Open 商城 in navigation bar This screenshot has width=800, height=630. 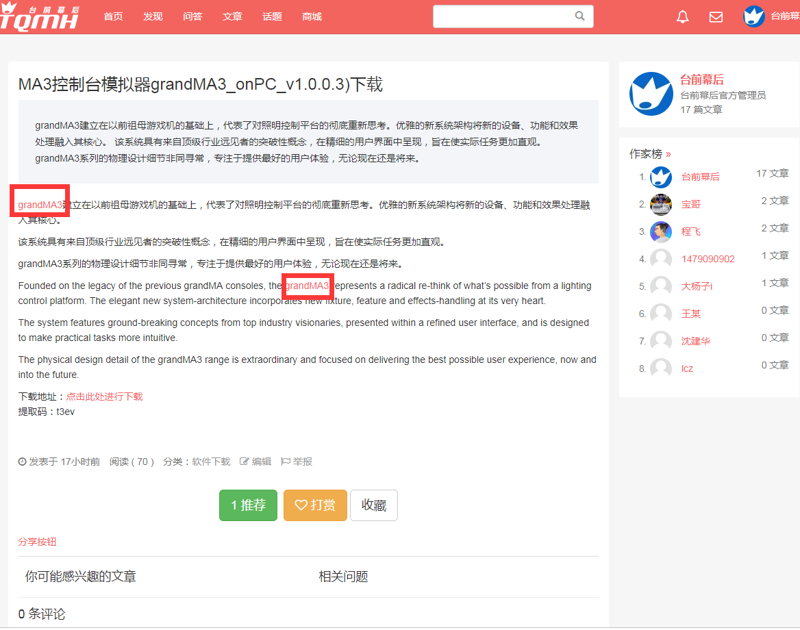click(312, 17)
